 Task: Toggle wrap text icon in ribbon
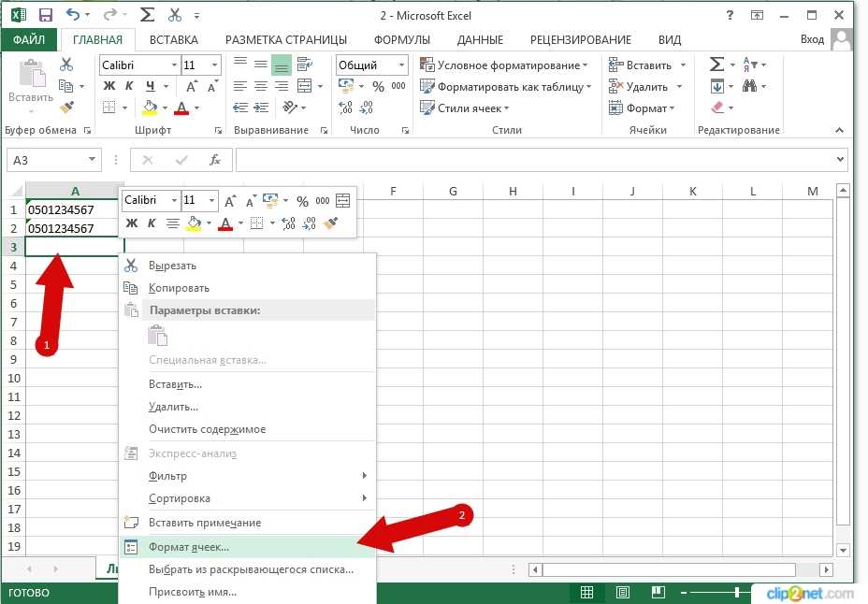[x=305, y=65]
